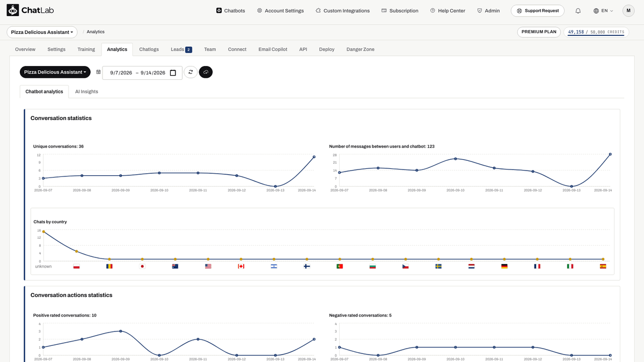Export data with the cloud download icon
Viewport: 644px width, 362px height.
click(206, 72)
